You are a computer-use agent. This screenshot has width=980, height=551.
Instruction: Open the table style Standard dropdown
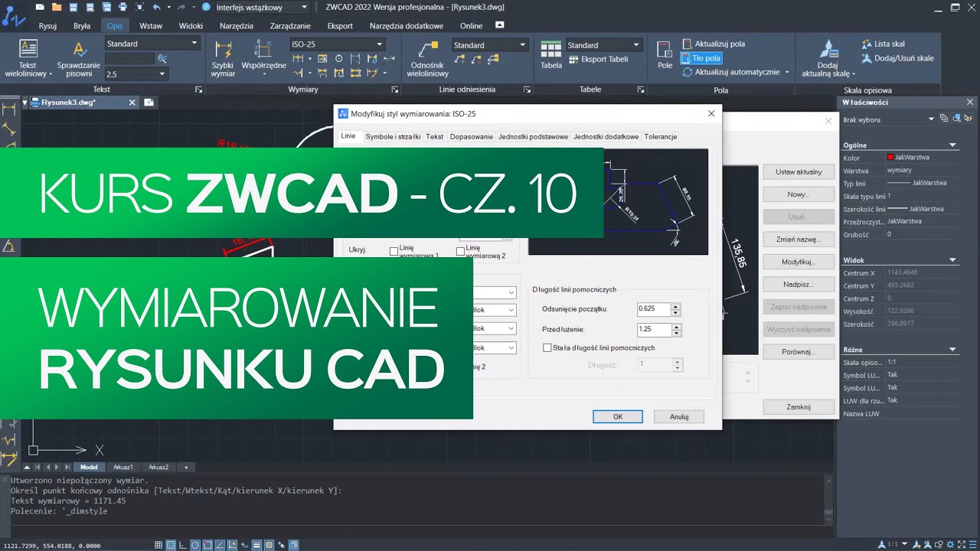pyautogui.click(x=635, y=45)
